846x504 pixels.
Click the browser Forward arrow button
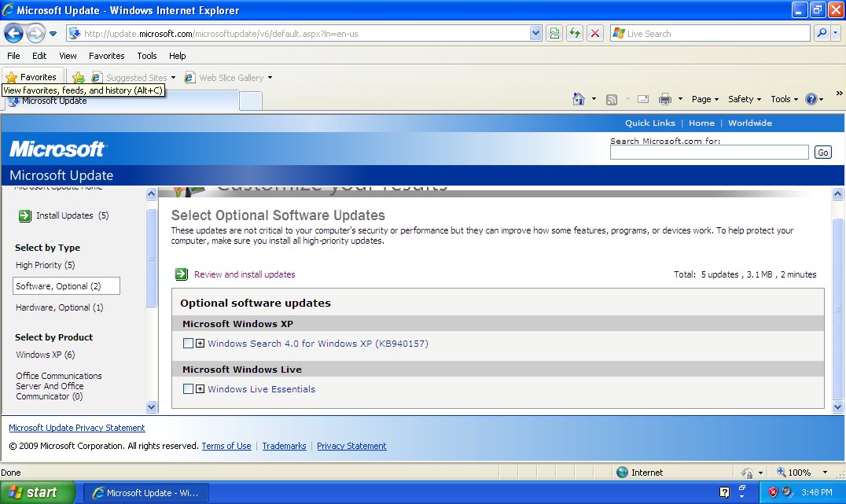[35, 34]
